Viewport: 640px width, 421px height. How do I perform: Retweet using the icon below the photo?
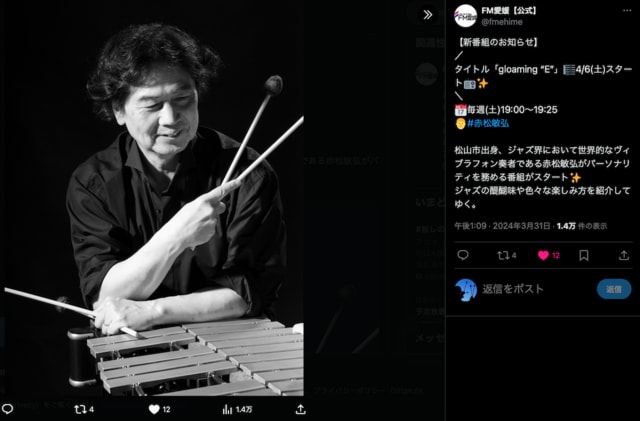[84, 409]
